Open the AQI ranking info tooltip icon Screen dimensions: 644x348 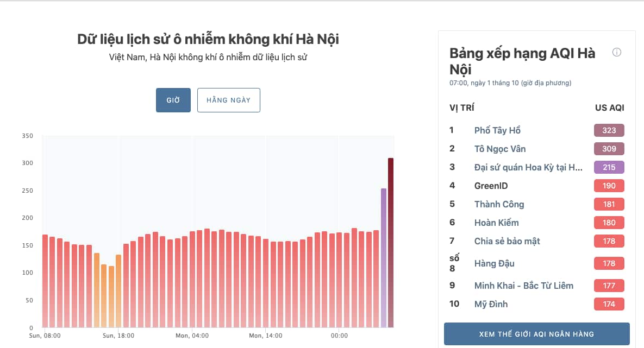(x=616, y=52)
